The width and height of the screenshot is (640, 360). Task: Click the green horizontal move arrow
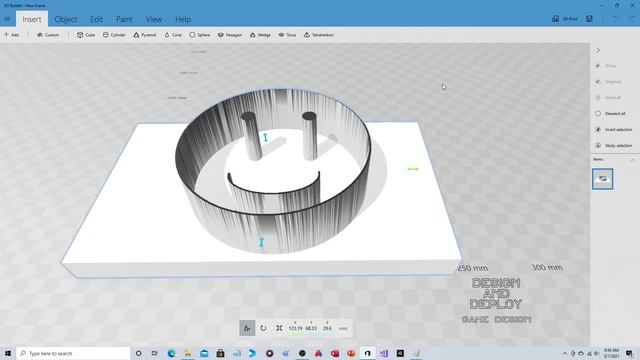coord(413,169)
